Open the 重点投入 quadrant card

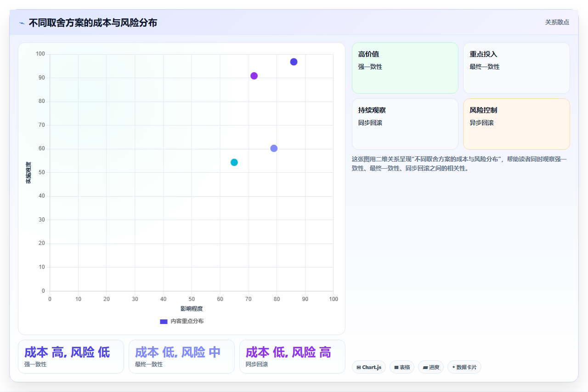pos(516,68)
